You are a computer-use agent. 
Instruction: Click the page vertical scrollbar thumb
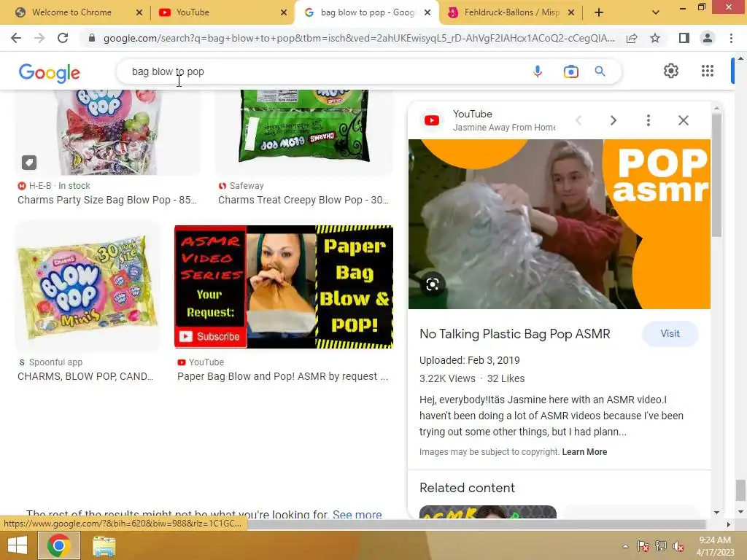tap(740, 490)
